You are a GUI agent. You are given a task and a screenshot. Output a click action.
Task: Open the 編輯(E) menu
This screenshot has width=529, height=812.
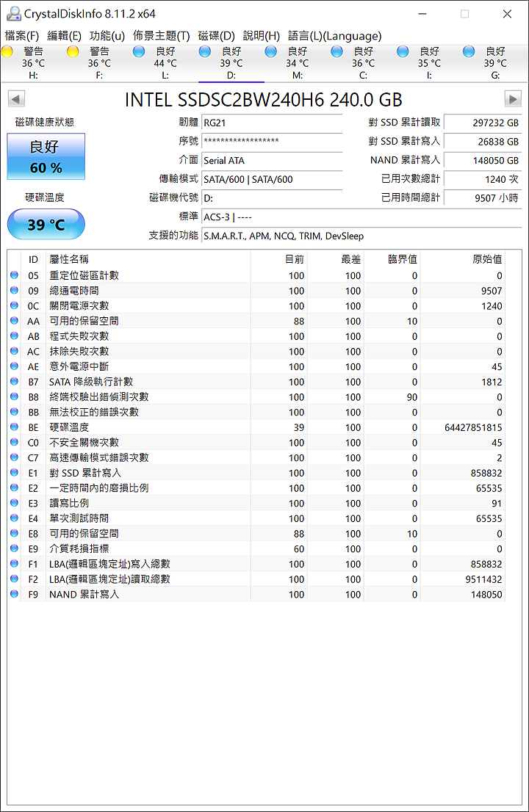pyautogui.click(x=64, y=36)
